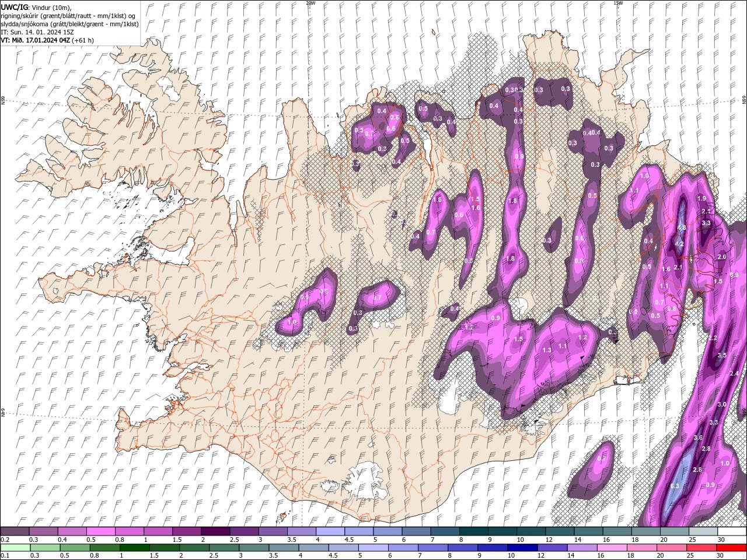Click the 20W longitude label

[310, 3]
